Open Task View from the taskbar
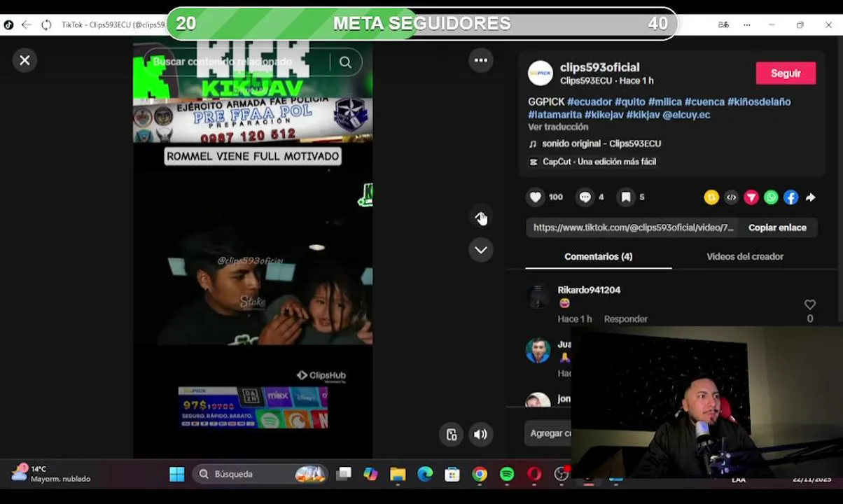 [344, 475]
